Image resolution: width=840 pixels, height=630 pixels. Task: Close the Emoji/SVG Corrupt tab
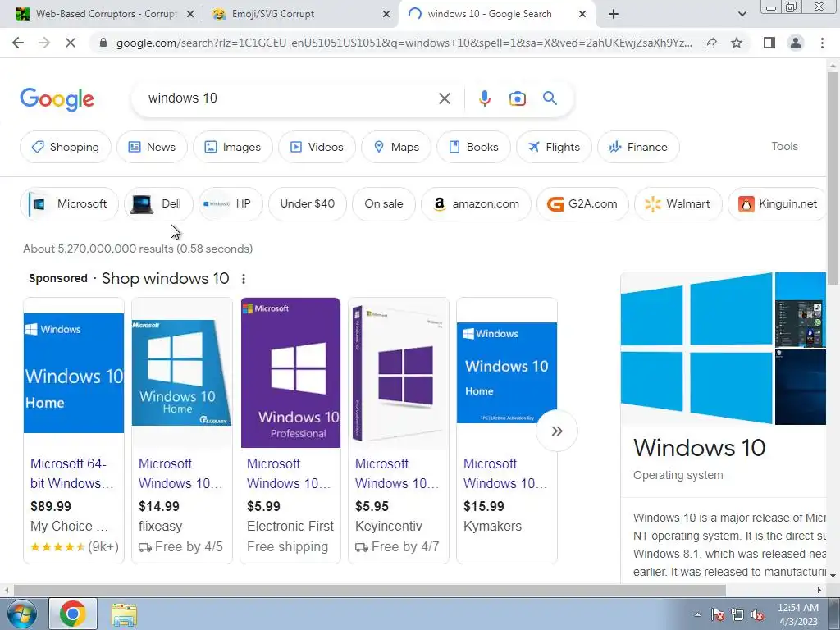point(386,15)
